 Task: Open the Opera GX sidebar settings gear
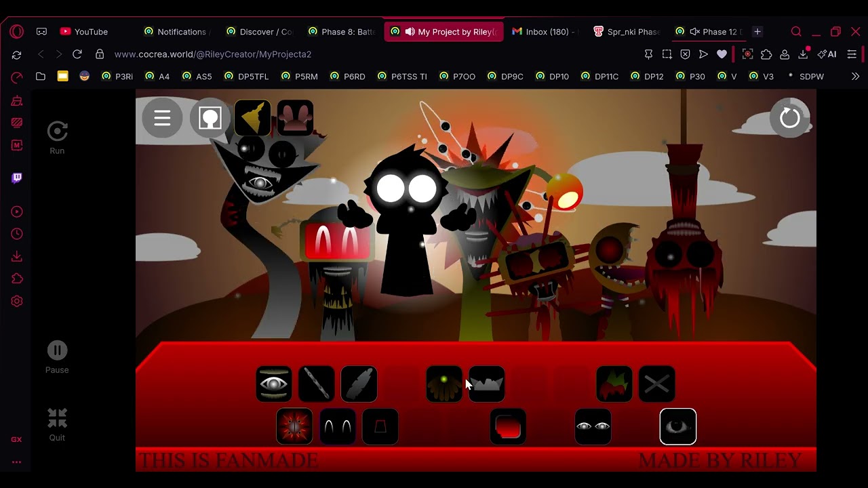pyautogui.click(x=17, y=302)
